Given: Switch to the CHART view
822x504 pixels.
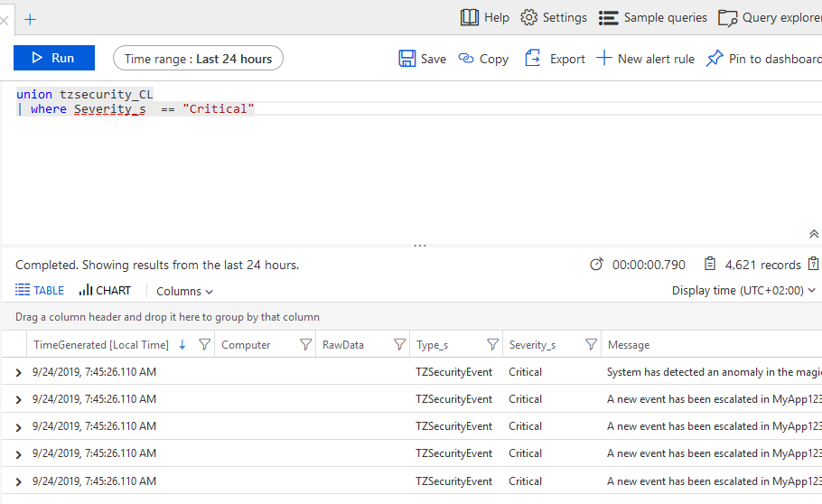Looking at the screenshot, I should click(x=105, y=291).
